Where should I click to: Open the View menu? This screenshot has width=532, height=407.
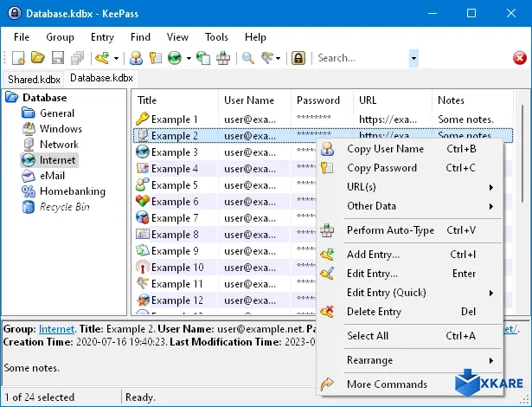(x=177, y=36)
